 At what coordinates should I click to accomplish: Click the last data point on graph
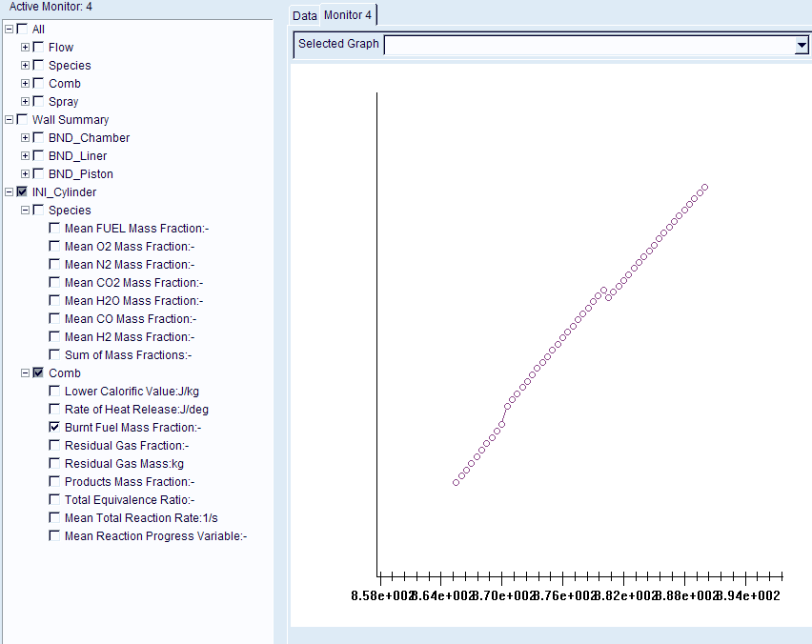pos(705,188)
